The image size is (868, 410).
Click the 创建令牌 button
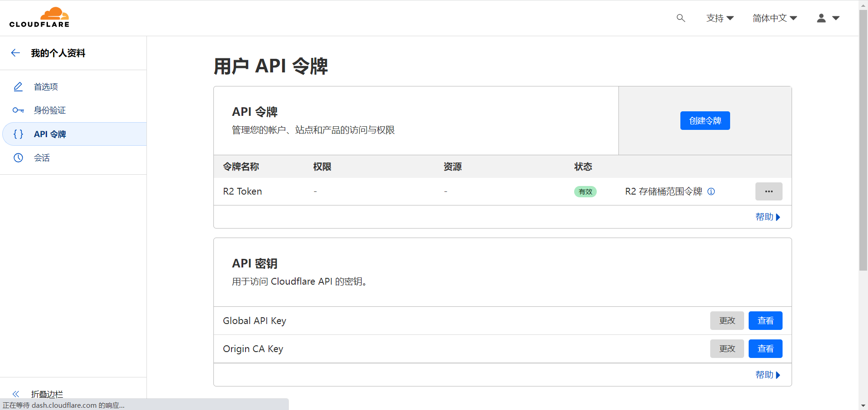(705, 121)
